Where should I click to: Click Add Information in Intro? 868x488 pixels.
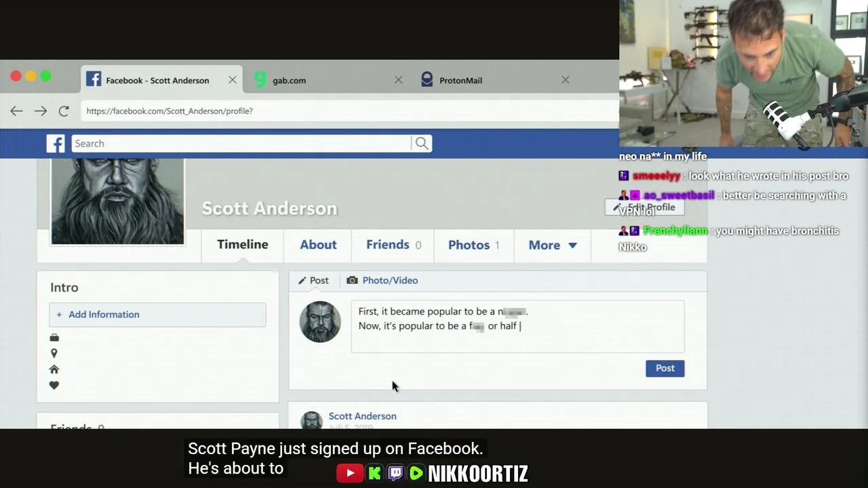(x=157, y=314)
